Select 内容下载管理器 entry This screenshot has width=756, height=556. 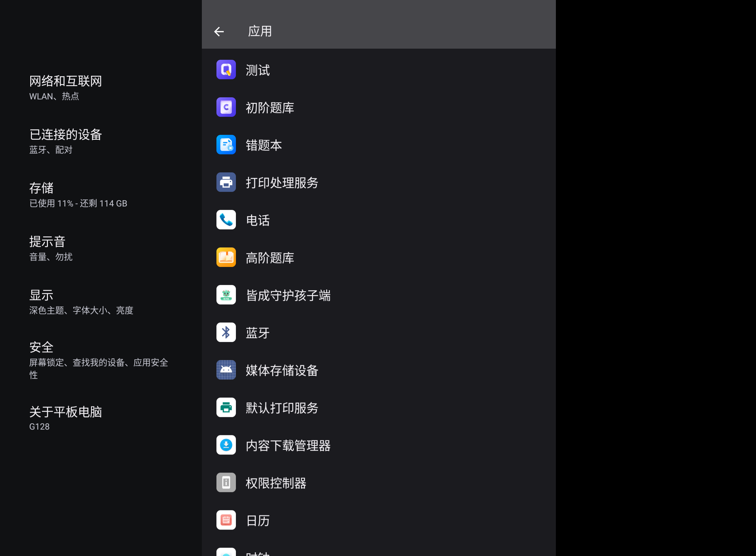pos(379,445)
